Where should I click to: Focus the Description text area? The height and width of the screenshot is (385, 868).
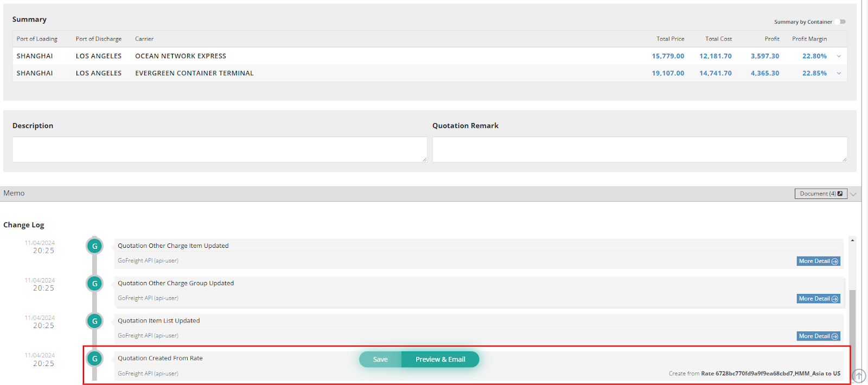point(219,149)
